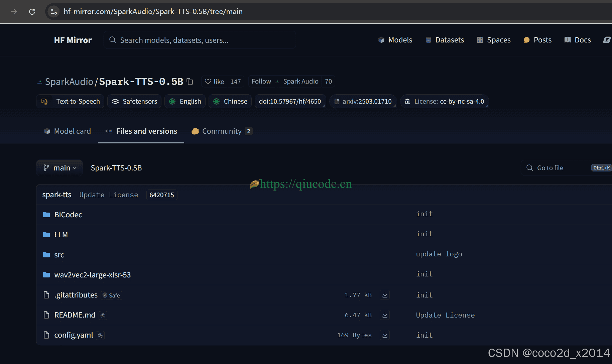The height and width of the screenshot is (364, 612).
Task: Reload the page with refresh icon
Action: point(32,12)
